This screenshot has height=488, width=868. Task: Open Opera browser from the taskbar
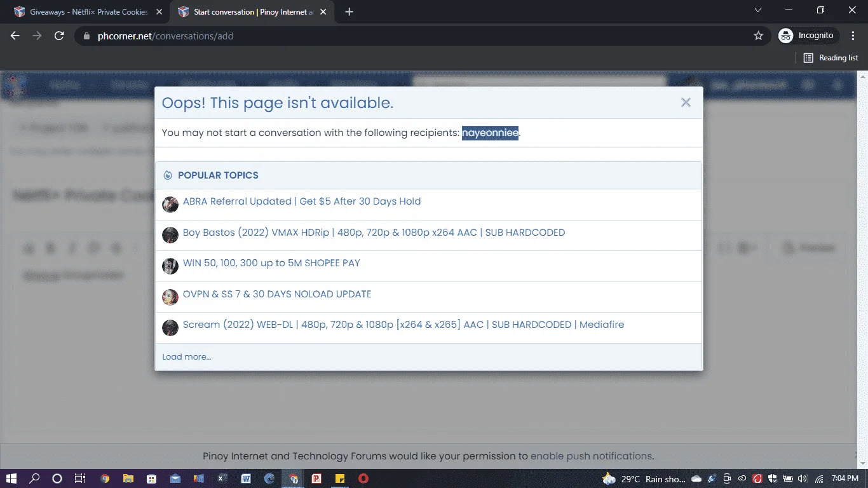363,478
